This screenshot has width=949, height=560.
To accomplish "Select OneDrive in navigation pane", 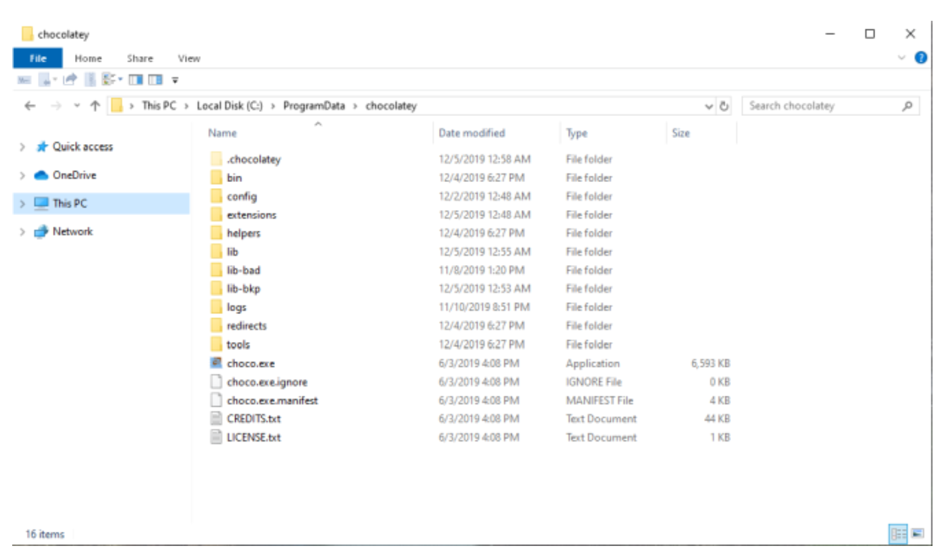I will pyautogui.click(x=74, y=175).
